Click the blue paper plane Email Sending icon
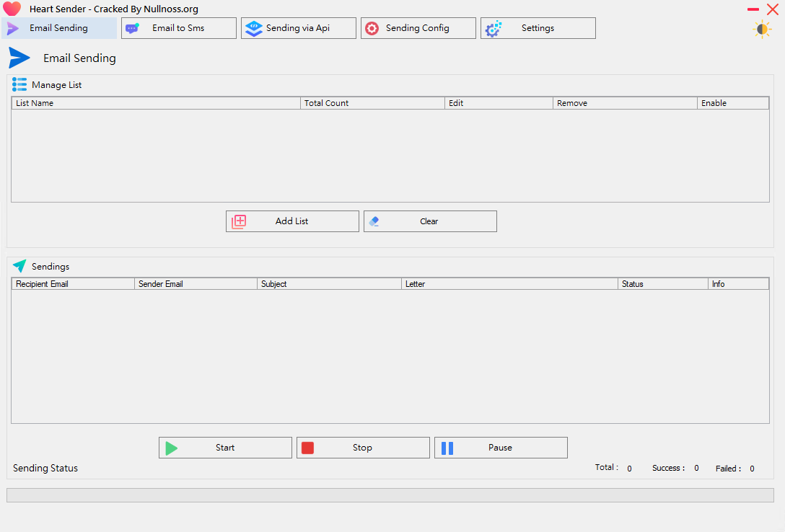Screen dimensions: 785x532 point(19,58)
